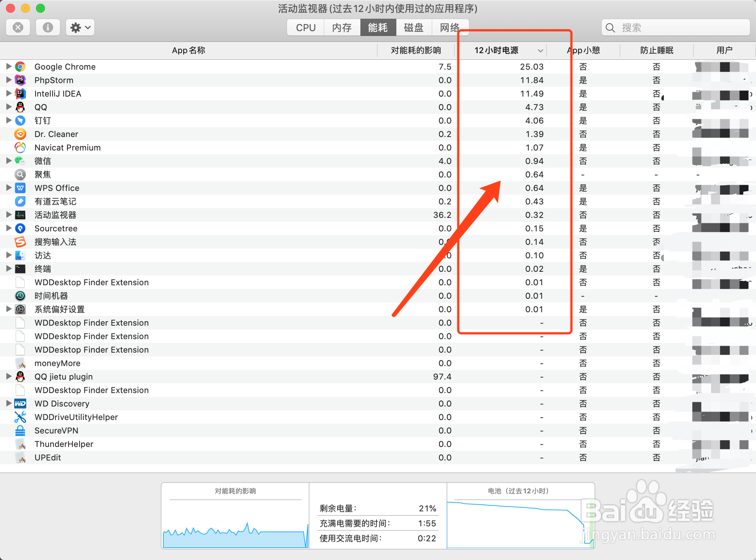This screenshot has width=756, height=560.
Task: Select the WDDriveUtilityHelper row name
Action: click(x=76, y=417)
